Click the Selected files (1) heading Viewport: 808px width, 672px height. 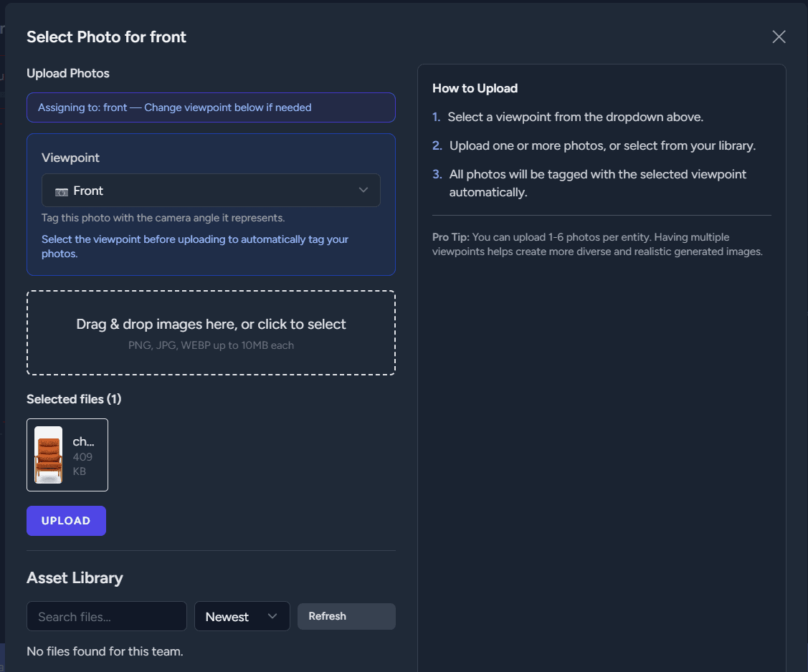click(x=74, y=399)
